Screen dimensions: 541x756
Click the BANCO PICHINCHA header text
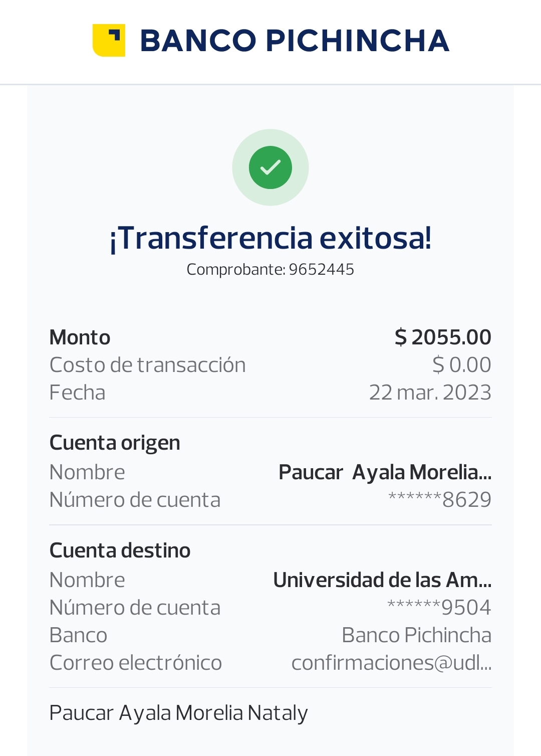294,41
